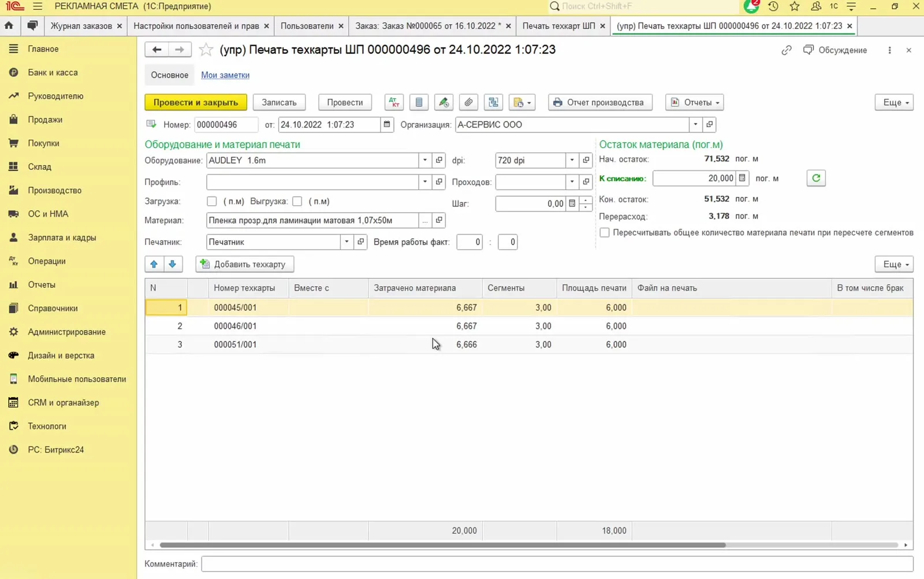Click the refresh остаток green button
This screenshot has width=924, height=579.
click(x=815, y=178)
